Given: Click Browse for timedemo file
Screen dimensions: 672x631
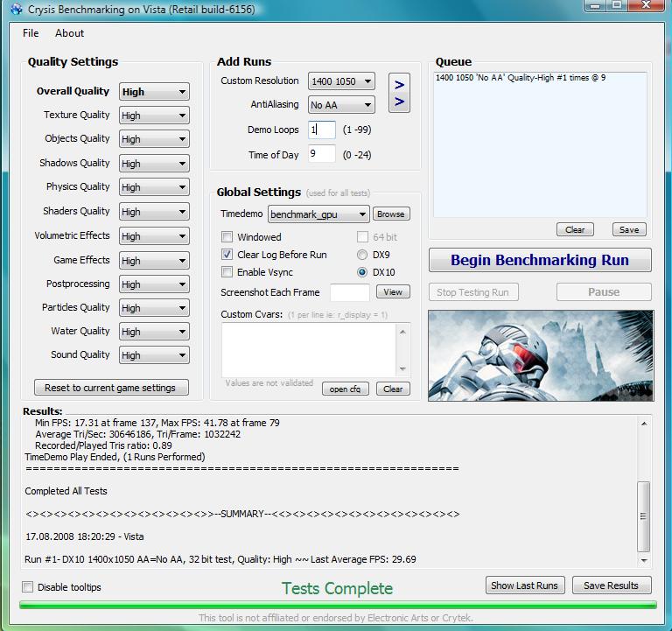Looking at the screenshot, I should coord(391,214).
